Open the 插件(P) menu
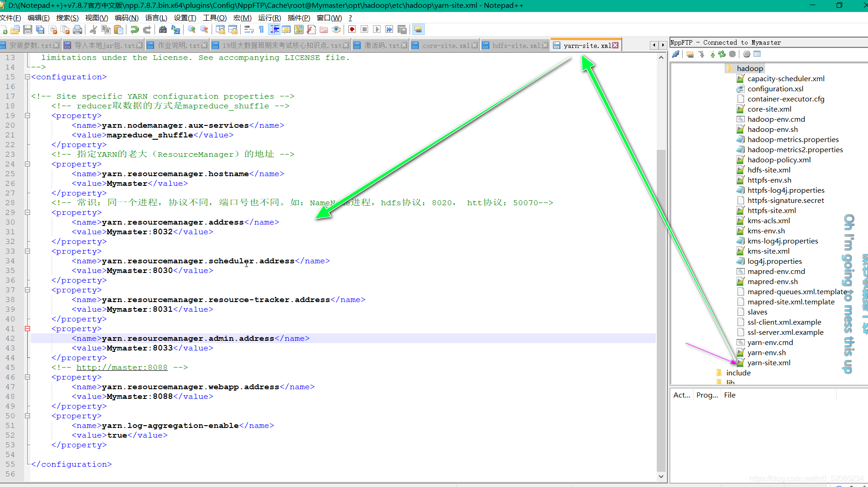This screenshot has width=868, height=487. (299, 18)
